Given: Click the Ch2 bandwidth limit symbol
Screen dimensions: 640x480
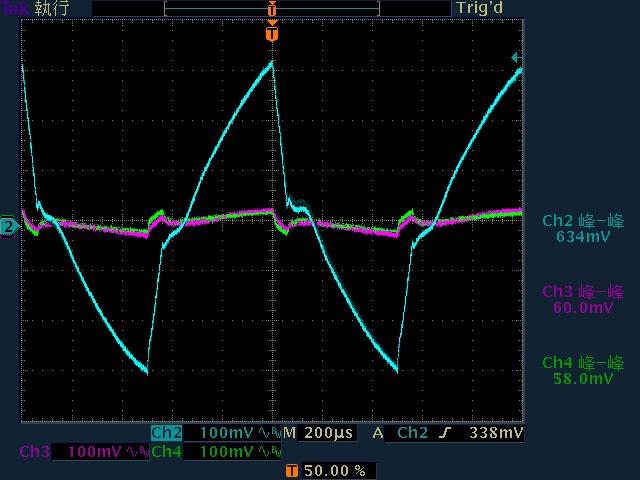Looking at the screenshot, I should (x=270, y=433).
